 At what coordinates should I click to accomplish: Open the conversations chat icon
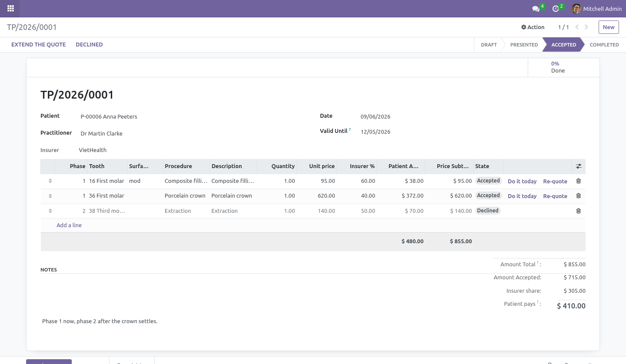[536, 9]
